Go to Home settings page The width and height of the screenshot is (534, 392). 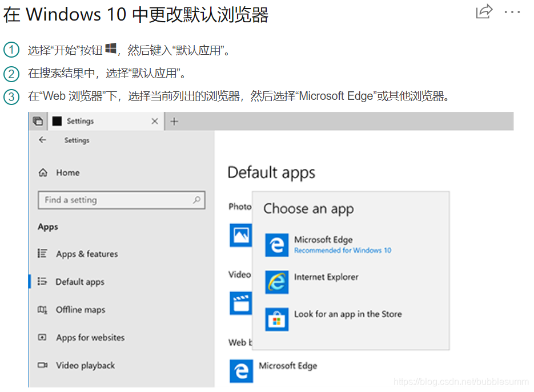point(68,172)
